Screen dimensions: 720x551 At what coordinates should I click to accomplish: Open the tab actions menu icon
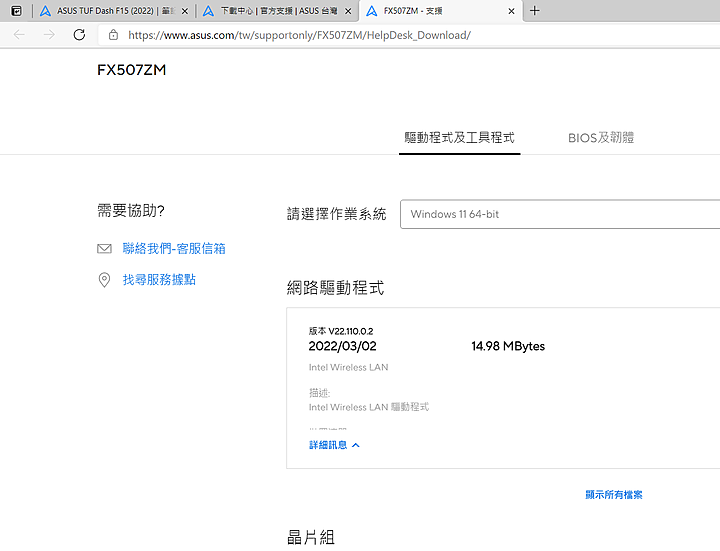click(17, 11)
